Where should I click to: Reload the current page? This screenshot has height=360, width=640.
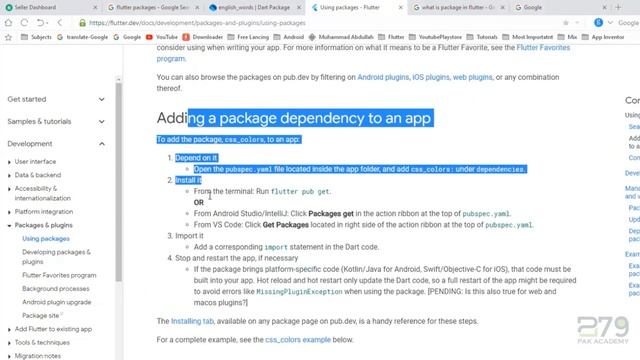(24, 23)
